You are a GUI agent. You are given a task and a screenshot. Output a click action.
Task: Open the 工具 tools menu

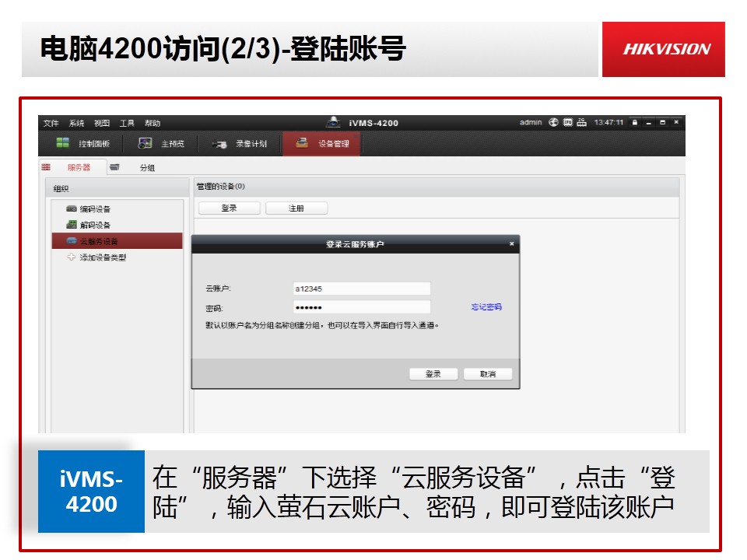127,123
